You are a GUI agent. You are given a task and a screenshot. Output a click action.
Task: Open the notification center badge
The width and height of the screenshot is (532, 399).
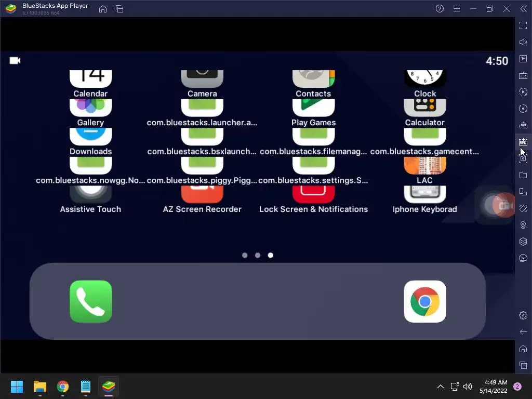[x=517, y=387]
